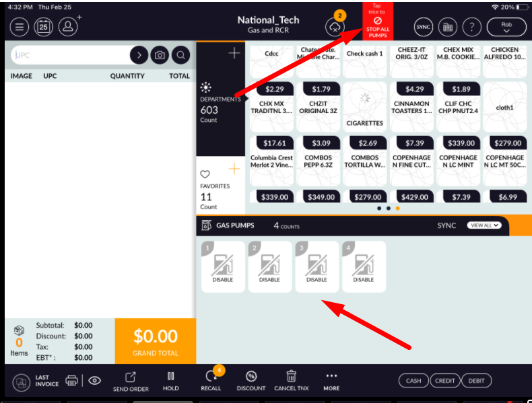The height and width of the screenshot is (403, 532).
Task: Click the Cash payment button
Action: coord(413,381)
